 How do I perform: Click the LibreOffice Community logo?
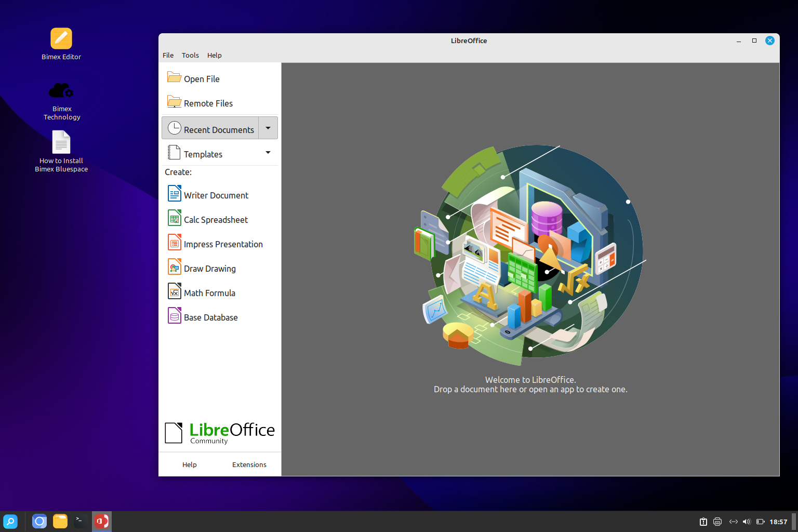(x=220, y=433)
